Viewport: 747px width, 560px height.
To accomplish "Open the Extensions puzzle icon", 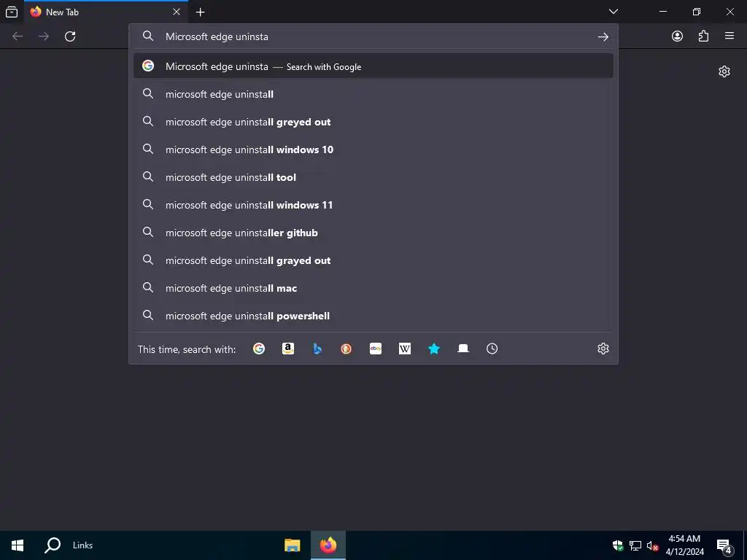I will tap(703, 36).
